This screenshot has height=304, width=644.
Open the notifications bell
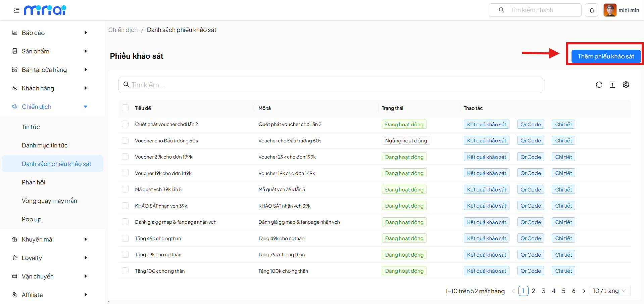592,10
